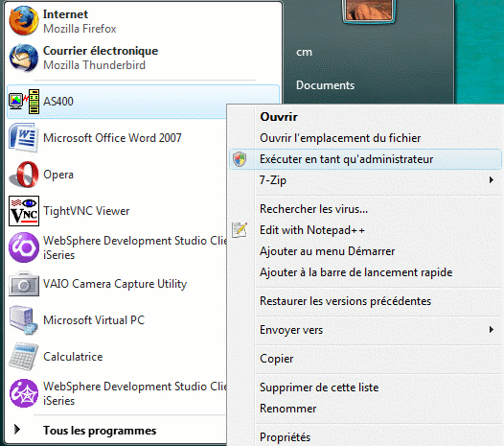Expand the 7-Zip submenu arrow

click(492, 180)
